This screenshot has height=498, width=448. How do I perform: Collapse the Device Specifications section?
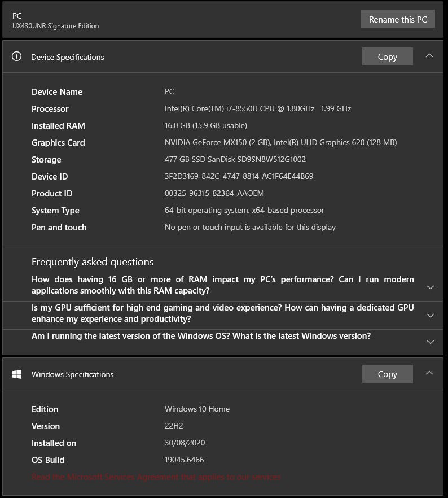(x=429, y=55)
